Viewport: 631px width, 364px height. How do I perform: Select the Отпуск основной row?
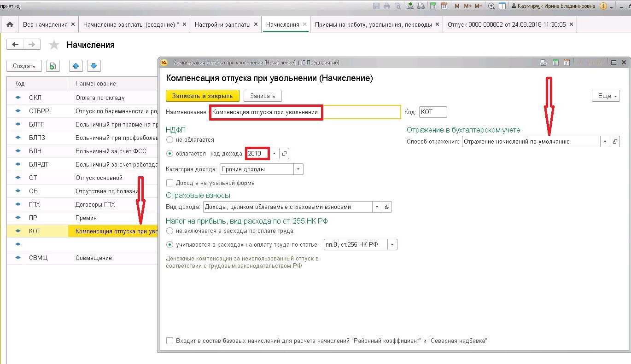pos(82,178)
